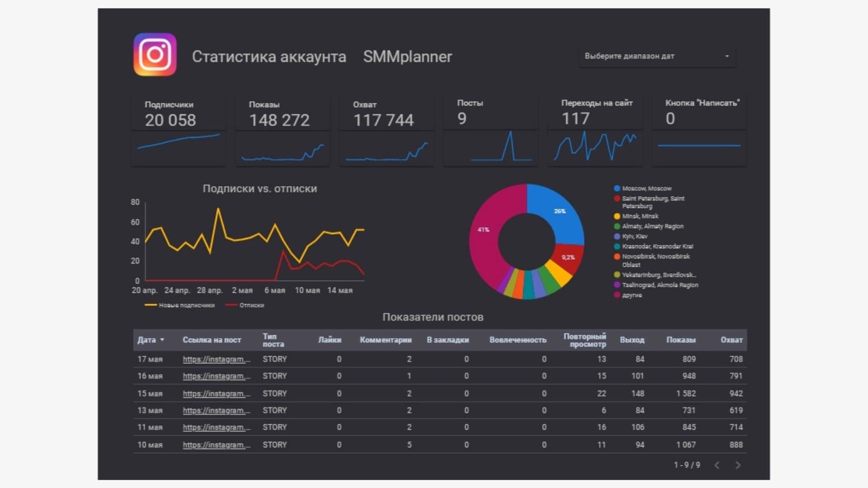This screenshot has height=488, width=868.
Task: Click the next page arrow in table
Action: [738, 465]
